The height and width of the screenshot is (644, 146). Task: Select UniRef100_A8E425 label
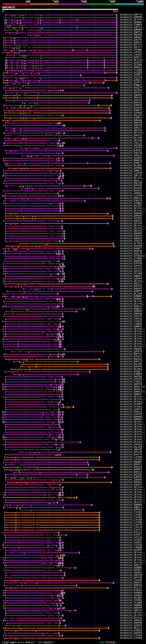coord(131,125)
